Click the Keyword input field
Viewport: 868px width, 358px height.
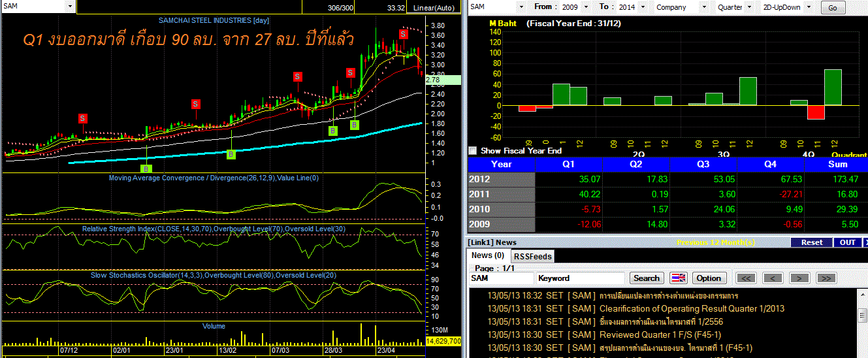(580, 278)
